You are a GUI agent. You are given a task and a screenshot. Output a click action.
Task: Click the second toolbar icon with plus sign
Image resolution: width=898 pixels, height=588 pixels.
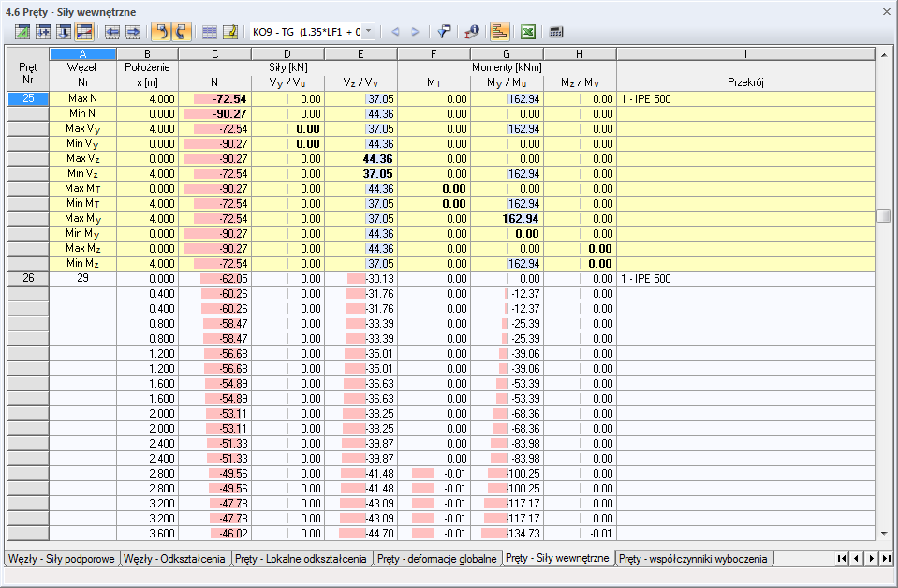[x=43, y=32]
